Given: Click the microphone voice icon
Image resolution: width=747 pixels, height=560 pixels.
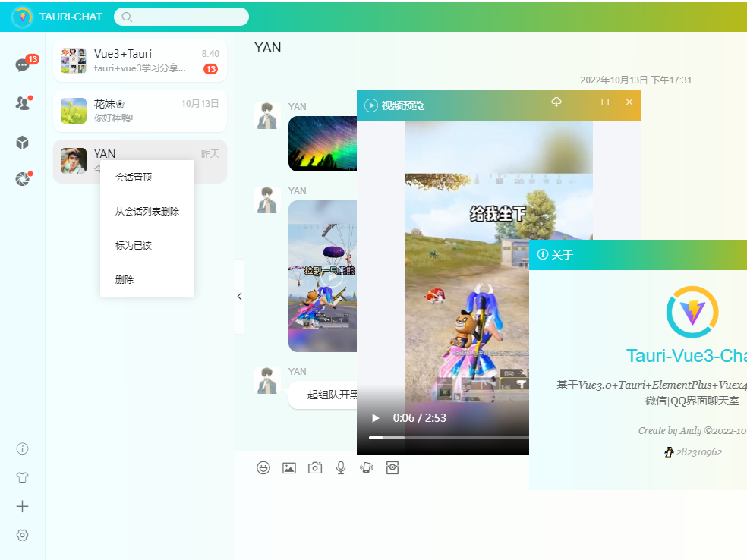Looking at the screenshot, I should coord(341,468).
